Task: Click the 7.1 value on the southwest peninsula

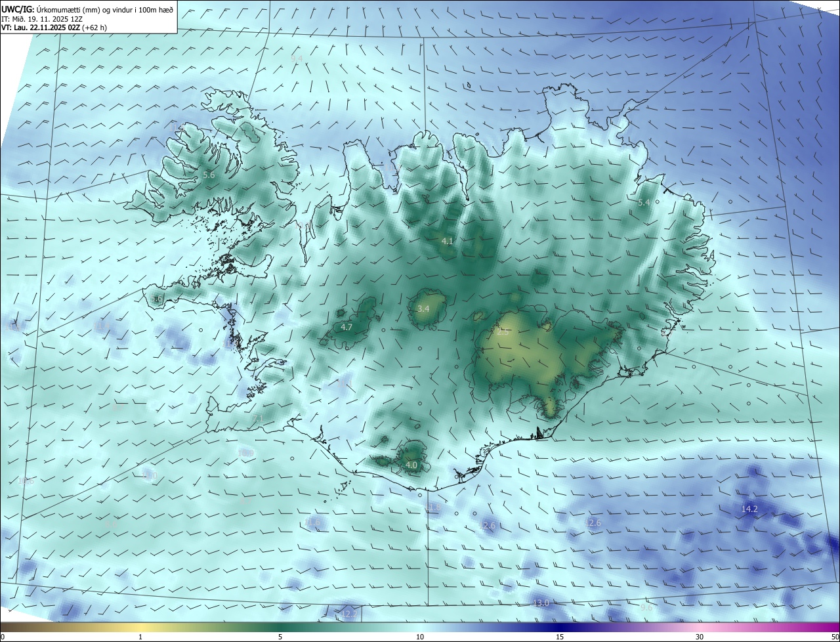Action: (x=257, y=418)
